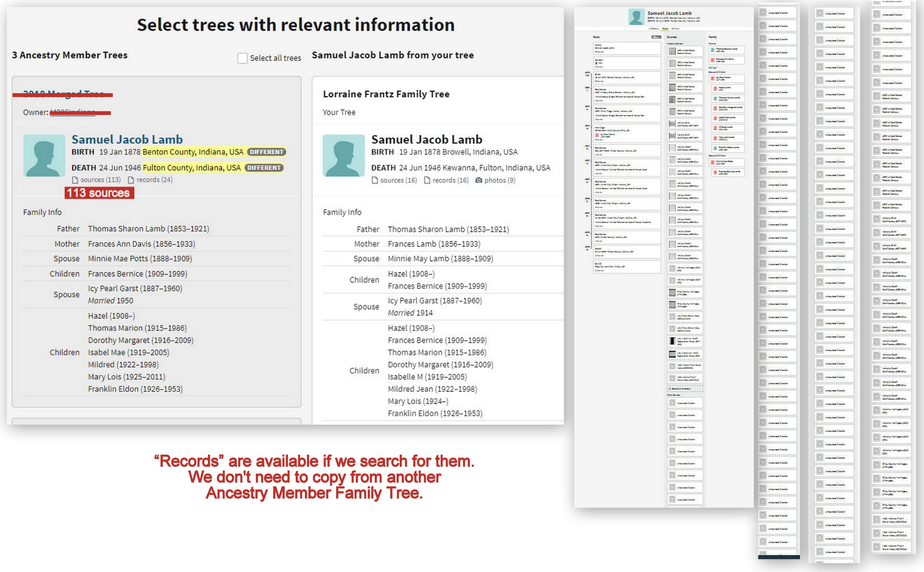Open the Frances Ann Davis parent card
The image size is (924, 572).
(727, 60)
